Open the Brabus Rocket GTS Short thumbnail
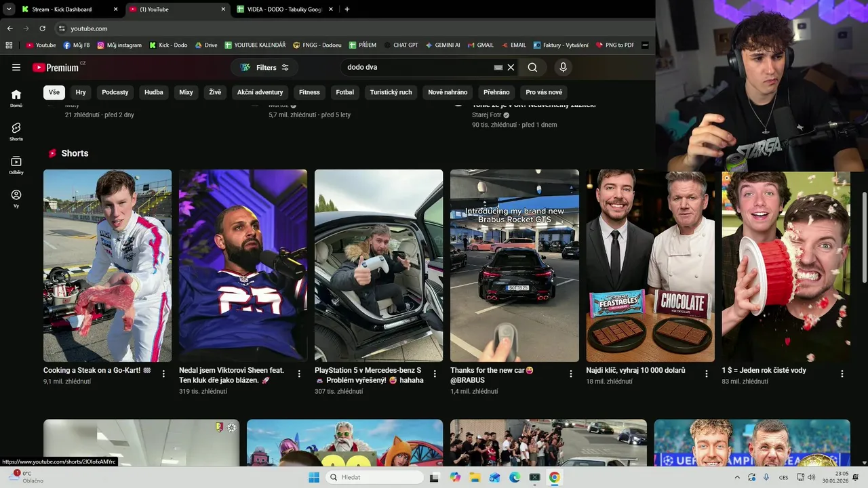The width and height of the screenshot is (868, 488). pos(515,266)
